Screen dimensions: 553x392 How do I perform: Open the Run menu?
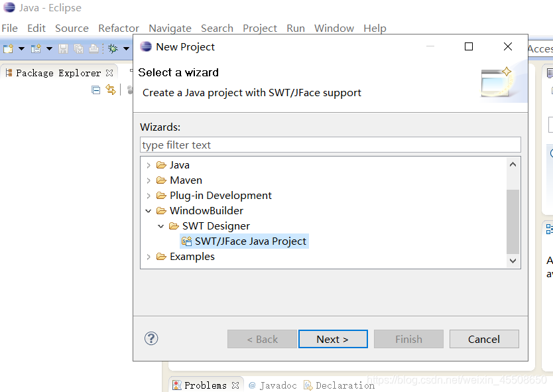click(x=296, y=29)
